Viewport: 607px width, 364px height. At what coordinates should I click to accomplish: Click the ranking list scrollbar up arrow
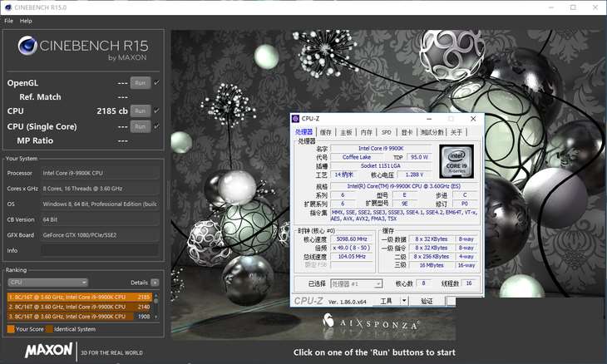(156, 296)
